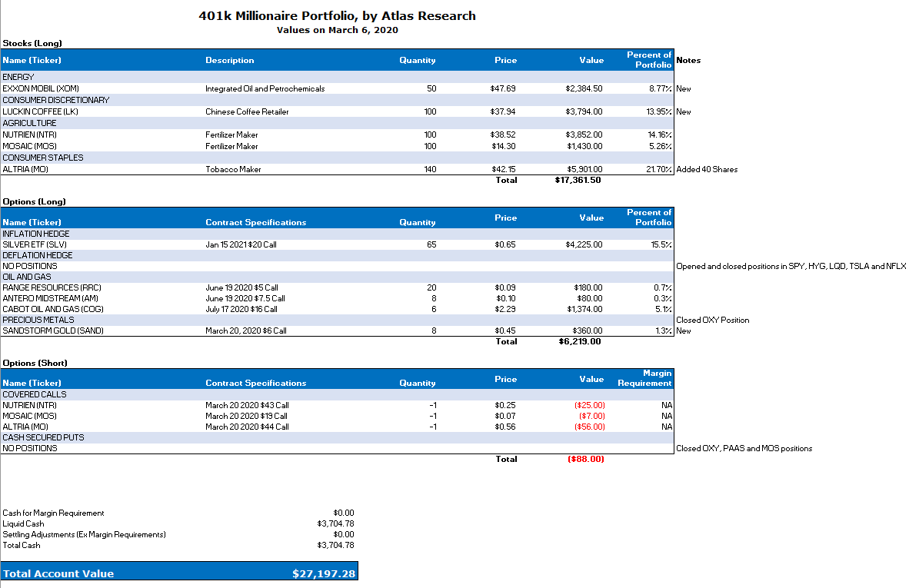Select the Settling Adjustments label
919x588 pixels.
pyautogui.click(x=85, y=535)
